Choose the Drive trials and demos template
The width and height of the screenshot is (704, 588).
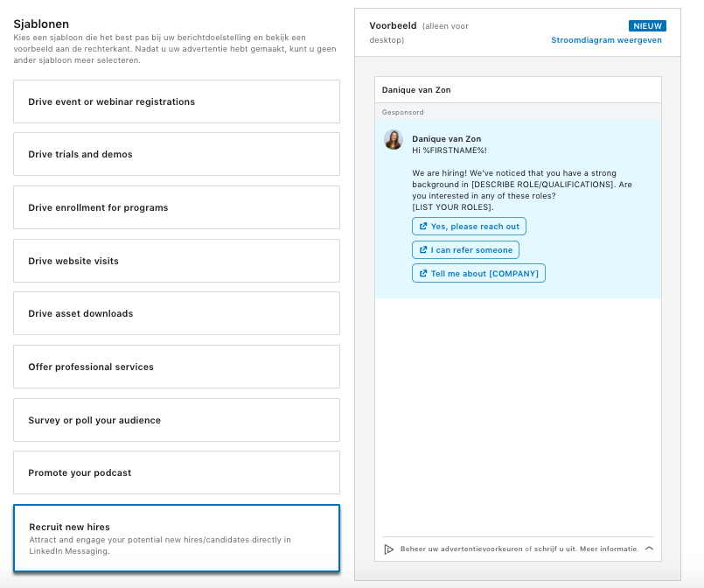click(x=177, y=154)
